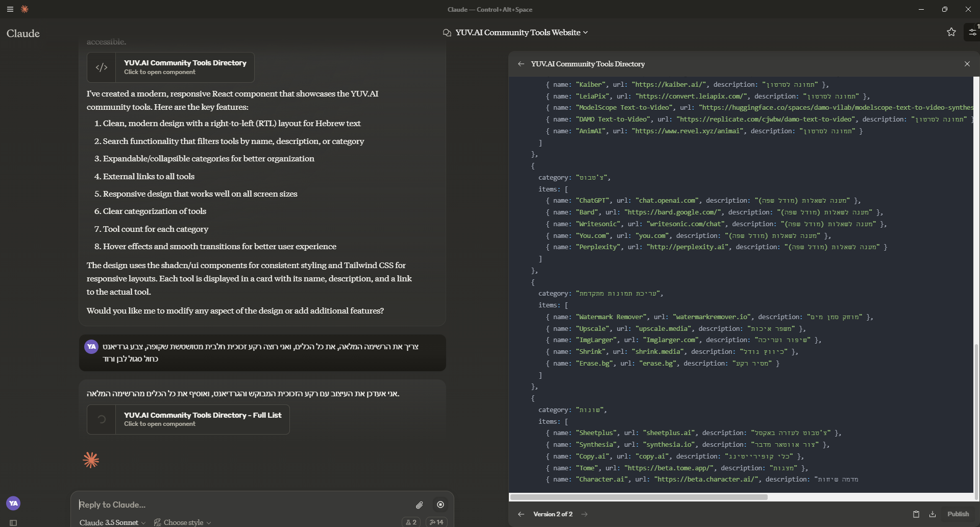Go to the next artifact version arrow
The width and height of the screenshot is (980, 527).
[585, 514]
